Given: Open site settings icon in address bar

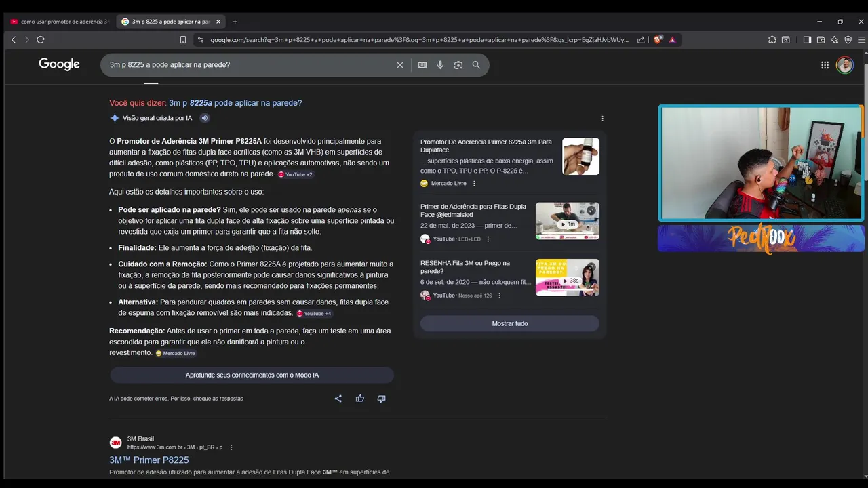Looking at the screenshot, I should [x=200, y=40].
